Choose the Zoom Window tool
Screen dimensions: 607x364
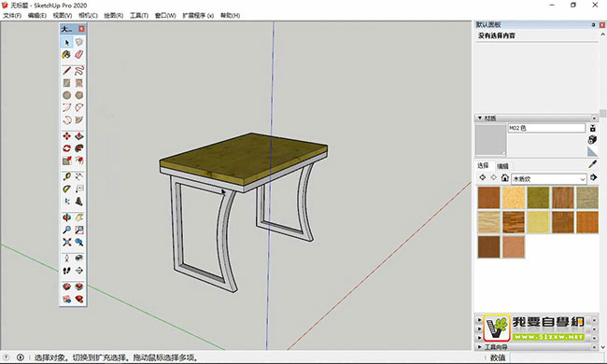coord(79,230)
